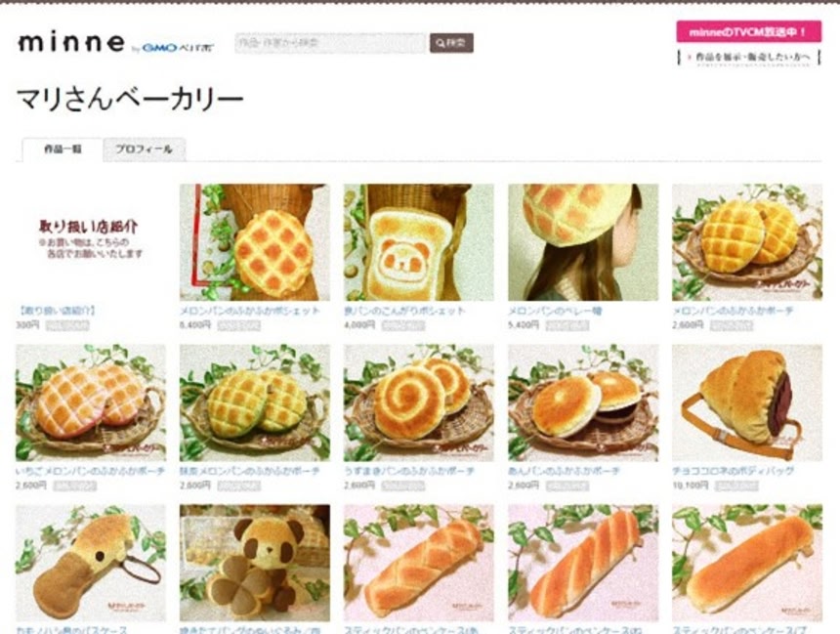Screen dimensions: 840x634
Task: Open the pink minne TVCM banner
Action: [x=748, y=31]
